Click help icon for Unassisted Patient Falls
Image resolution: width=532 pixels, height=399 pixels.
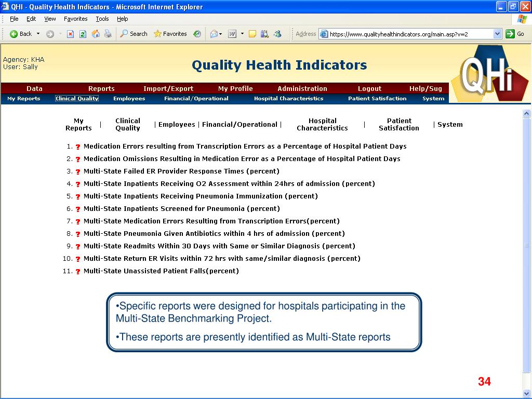[x=78, y=271]
